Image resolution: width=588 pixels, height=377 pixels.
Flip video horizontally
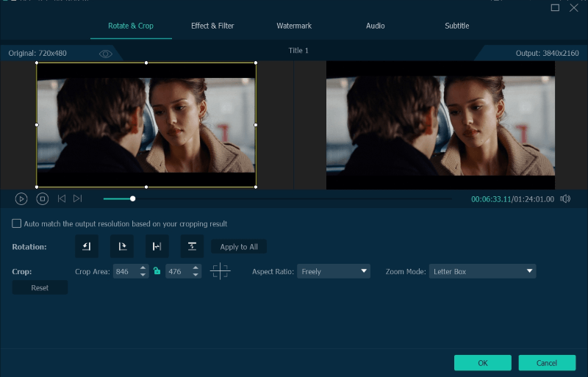[x=157, y=246]
